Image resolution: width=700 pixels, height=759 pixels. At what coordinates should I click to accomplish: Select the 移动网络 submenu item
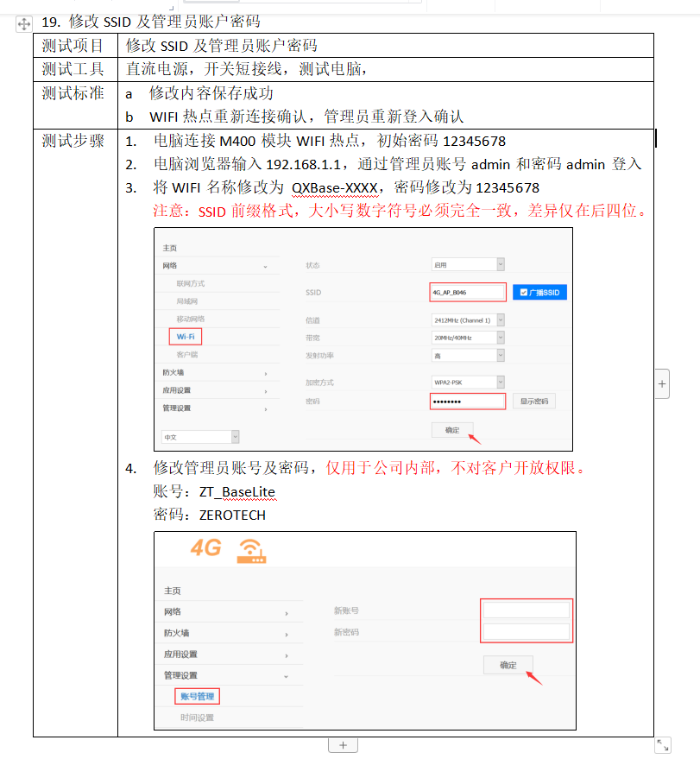click(x=191, y=319)
